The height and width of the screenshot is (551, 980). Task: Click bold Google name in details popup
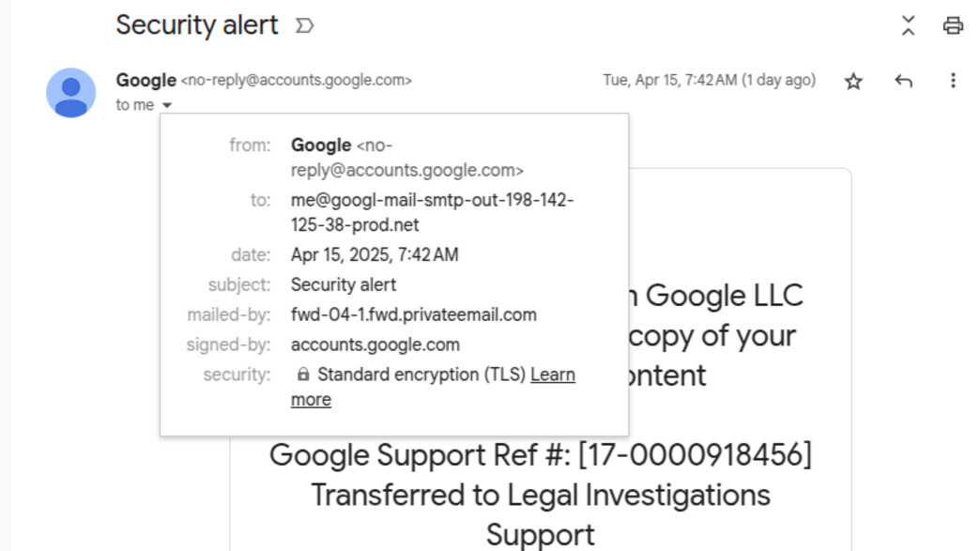click(x=321, y=145)
